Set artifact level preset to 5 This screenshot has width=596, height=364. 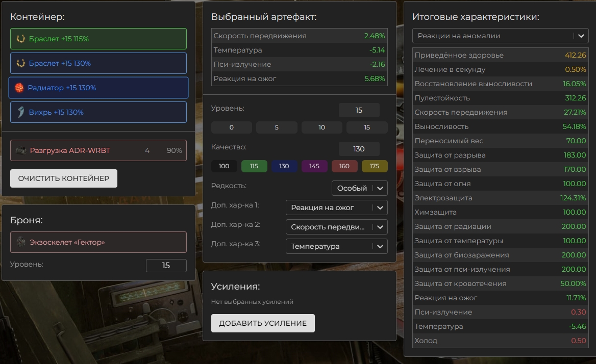click(x=277, y=127)
